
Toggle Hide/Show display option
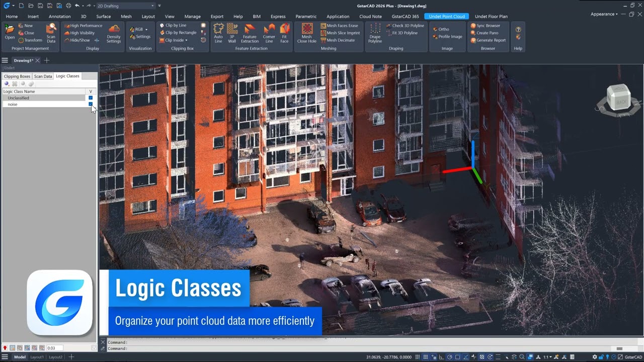77,40
